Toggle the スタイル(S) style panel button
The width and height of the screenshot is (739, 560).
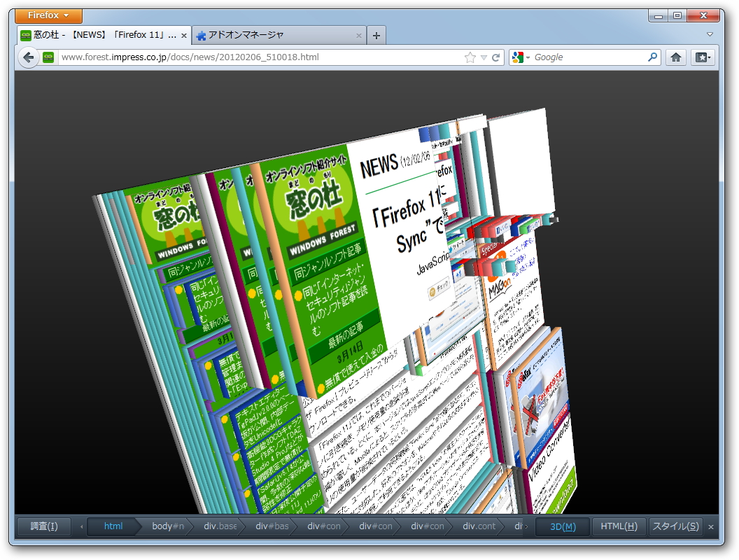tap(675, 526)
